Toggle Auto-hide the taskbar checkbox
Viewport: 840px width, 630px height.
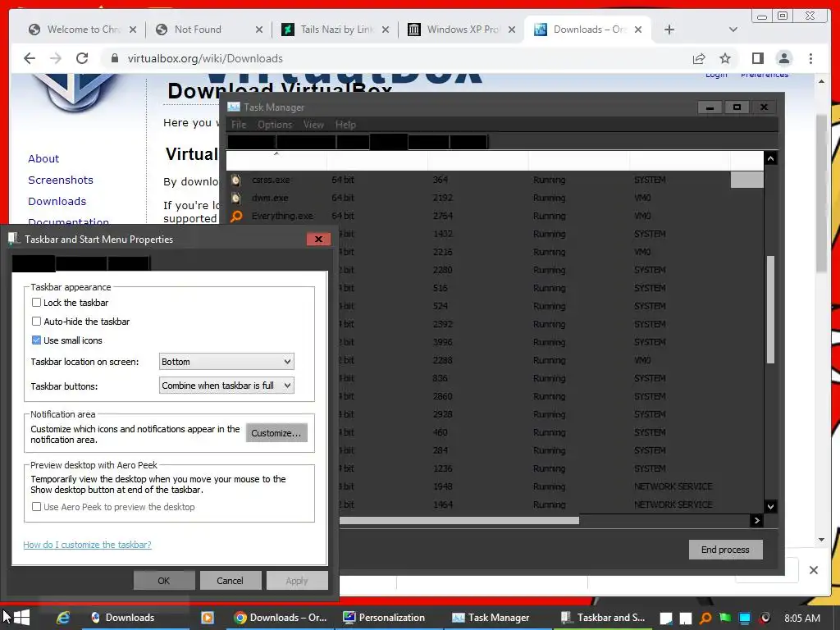[36, 322]
